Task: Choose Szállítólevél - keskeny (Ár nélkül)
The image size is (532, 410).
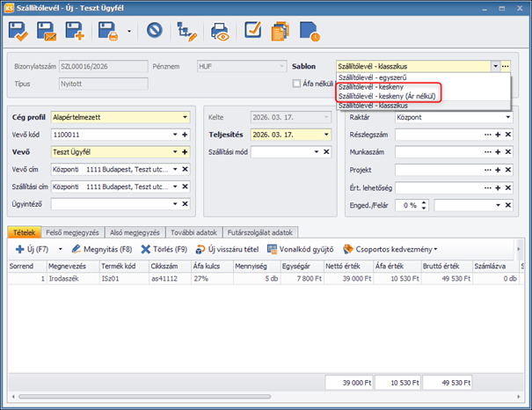Action: tap(423, 96)
